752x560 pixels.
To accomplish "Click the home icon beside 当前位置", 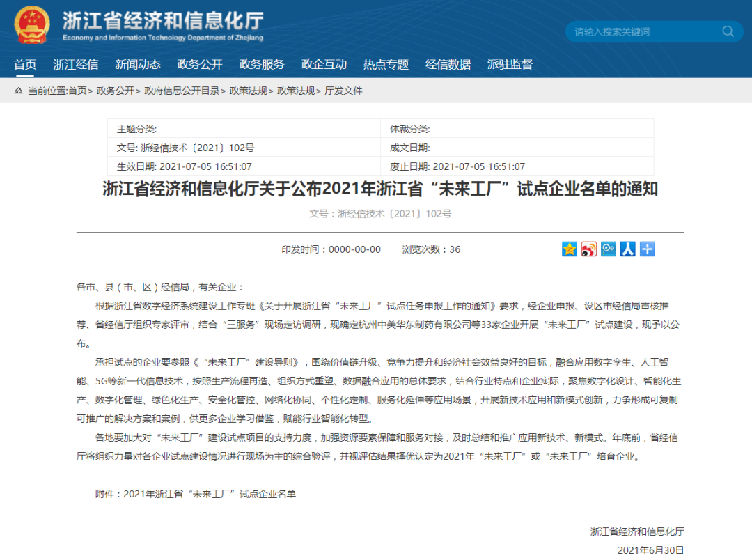I will (18, 91).
